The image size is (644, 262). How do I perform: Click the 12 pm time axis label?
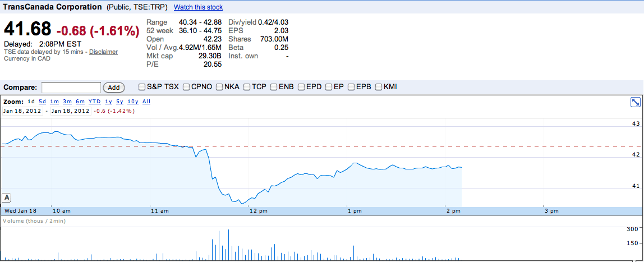(258, 211)
